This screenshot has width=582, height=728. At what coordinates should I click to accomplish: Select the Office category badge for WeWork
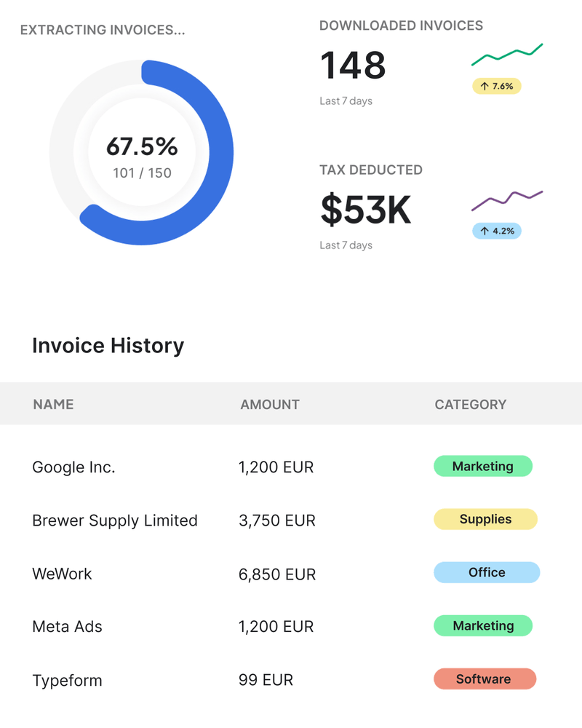tap(486, 572)
